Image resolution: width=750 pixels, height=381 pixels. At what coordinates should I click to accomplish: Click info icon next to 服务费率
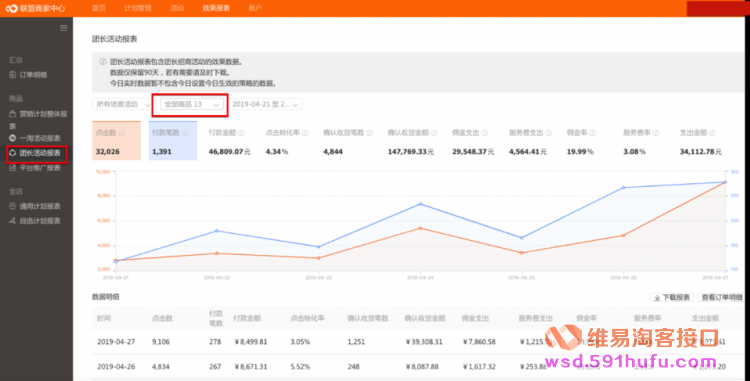[656, 133]
